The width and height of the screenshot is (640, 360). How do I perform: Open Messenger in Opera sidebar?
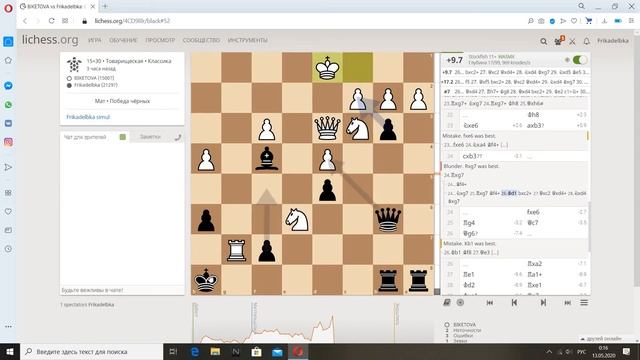(8, 86)
